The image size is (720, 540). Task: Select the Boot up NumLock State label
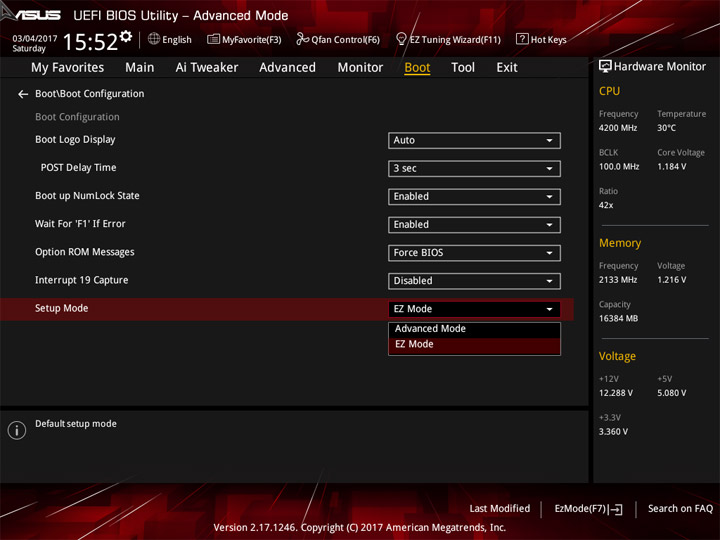click(x=87, y=196)
